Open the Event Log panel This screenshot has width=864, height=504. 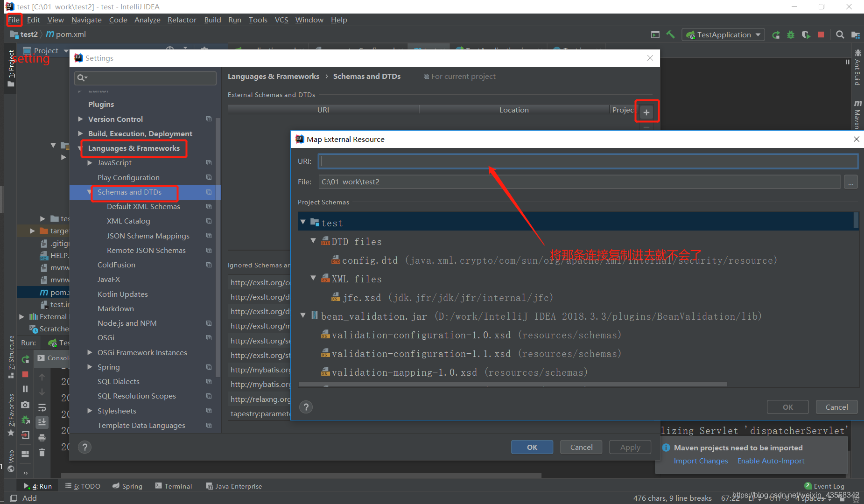pyautogui.click(x=824, y=486)
